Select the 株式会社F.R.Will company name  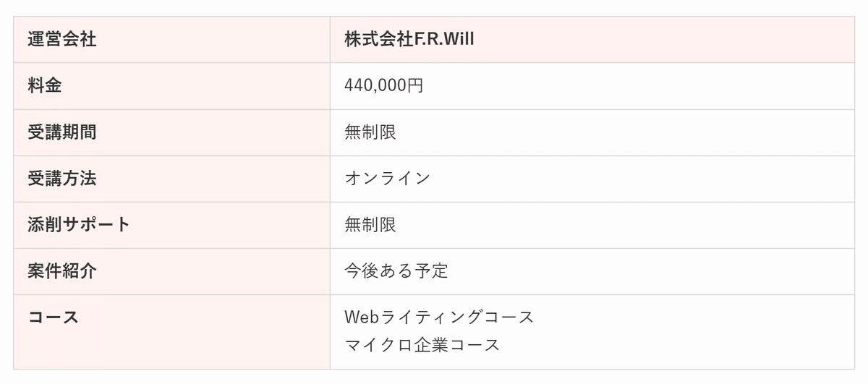pyautogui.click(x=409, y=39)
